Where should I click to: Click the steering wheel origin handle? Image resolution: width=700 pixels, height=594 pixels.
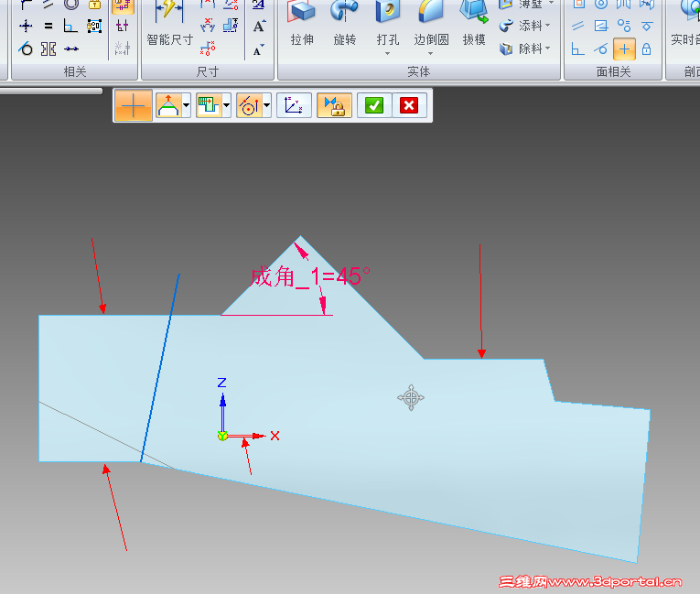[411, 397]
